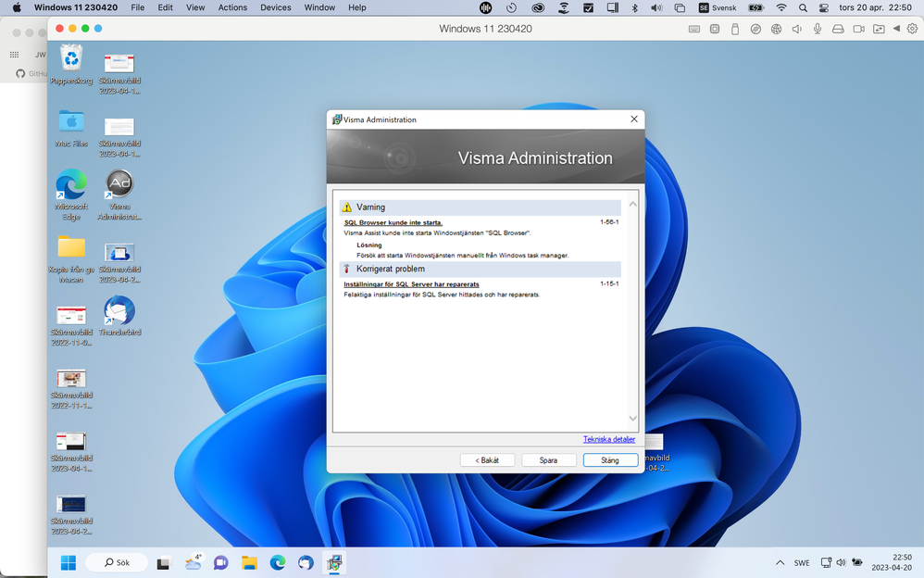Viewport: 924px width, 578px height.
Task: Open 'SQL Browser kunde inte starta' warning link
Action: coord(393,222)
